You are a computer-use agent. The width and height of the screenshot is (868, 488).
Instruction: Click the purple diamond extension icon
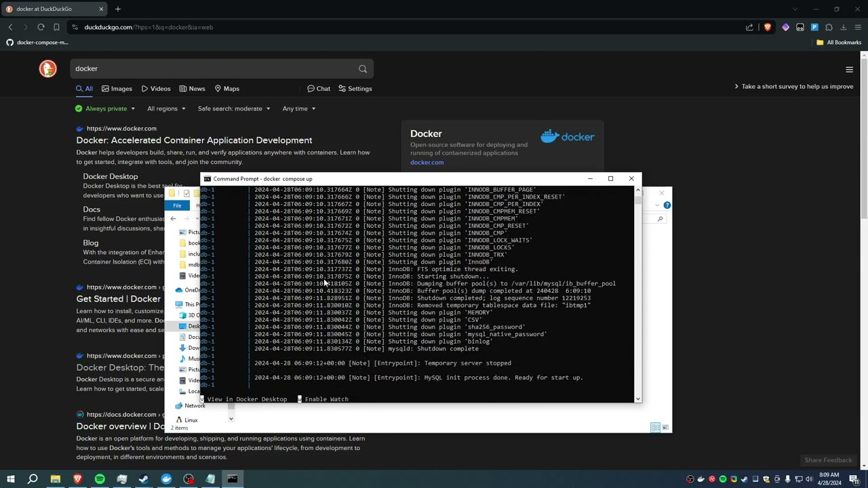click(785, 27)
